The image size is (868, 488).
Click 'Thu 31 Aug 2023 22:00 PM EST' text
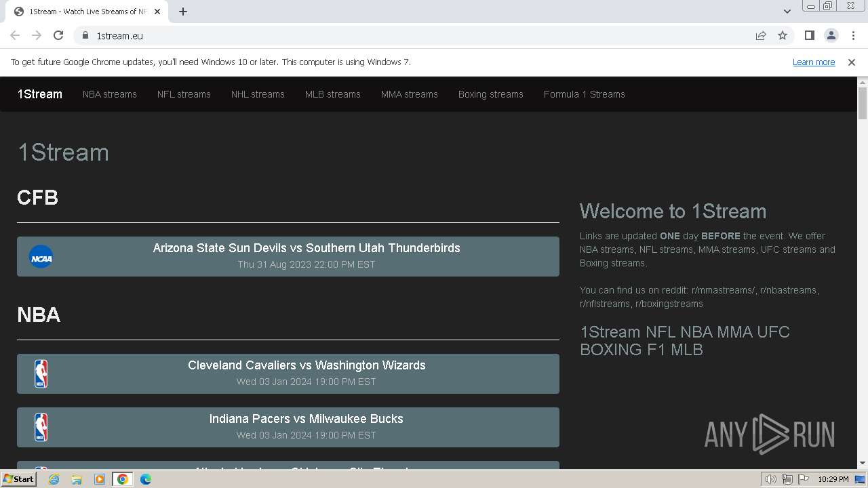(x=307, y=264)
